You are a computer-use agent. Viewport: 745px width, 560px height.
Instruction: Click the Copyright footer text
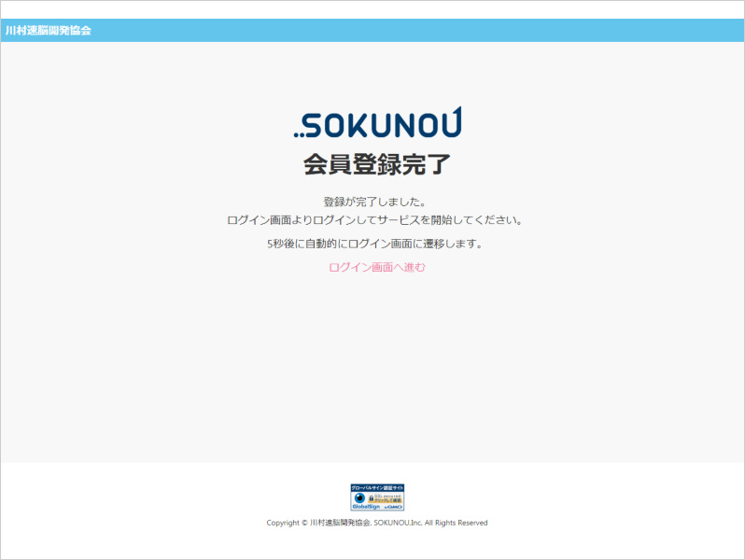377,523
